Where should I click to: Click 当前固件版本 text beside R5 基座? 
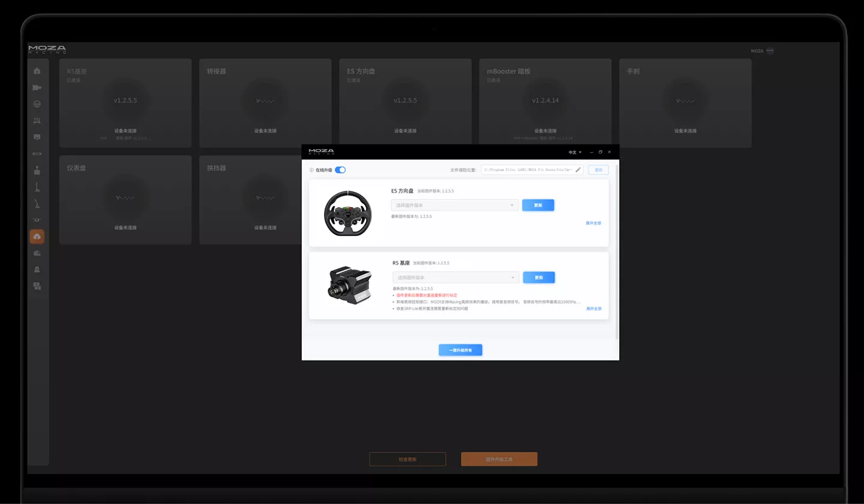coord(431,263)
